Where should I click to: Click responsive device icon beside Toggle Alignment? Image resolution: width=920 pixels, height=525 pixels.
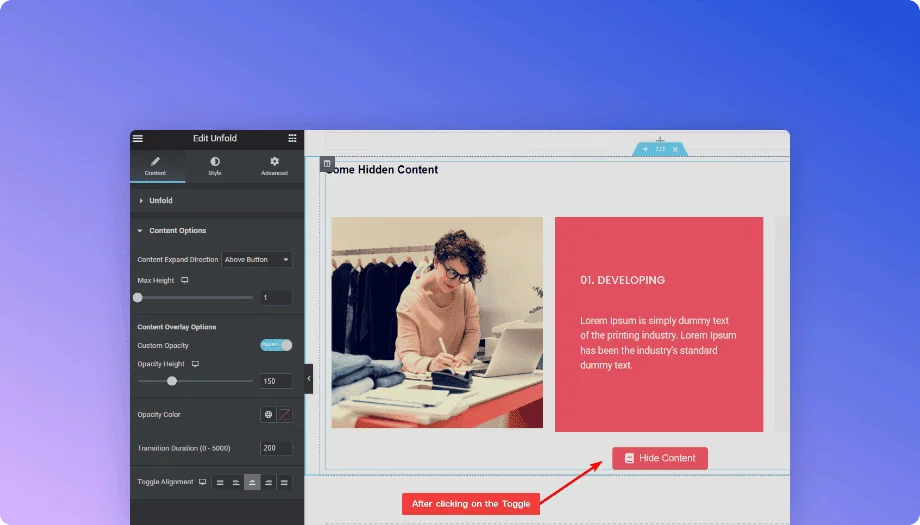click(x=202, y=482)
